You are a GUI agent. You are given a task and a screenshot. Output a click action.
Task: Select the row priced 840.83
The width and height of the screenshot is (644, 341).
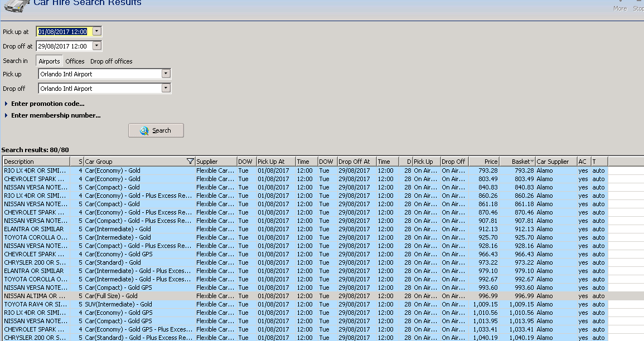point(306,187)
